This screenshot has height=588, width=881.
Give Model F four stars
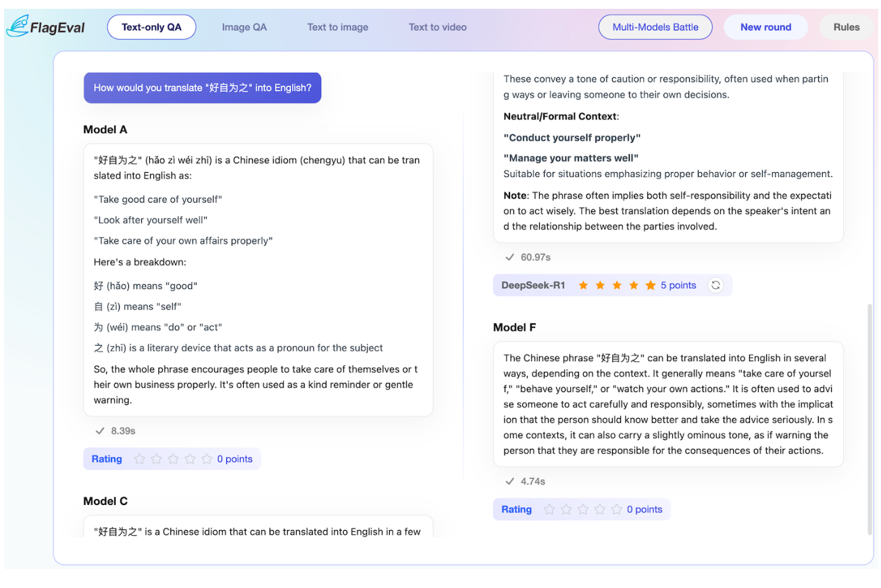[x=600, y=510]
